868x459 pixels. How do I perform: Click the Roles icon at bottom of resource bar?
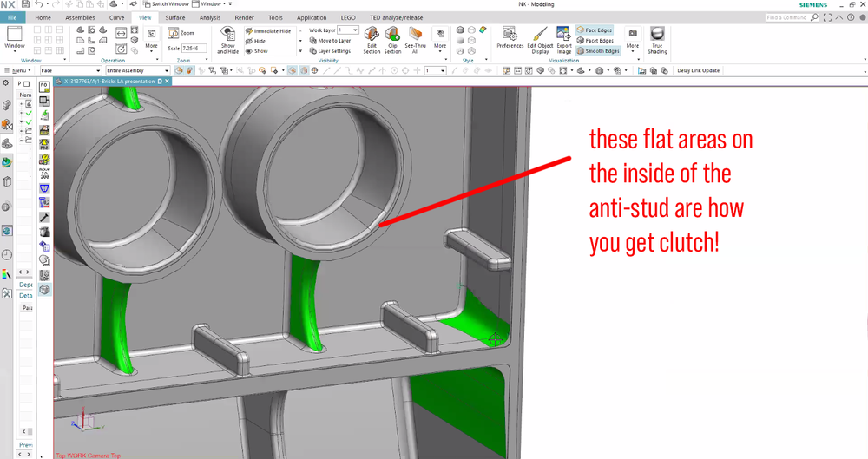tap(7, 293)
